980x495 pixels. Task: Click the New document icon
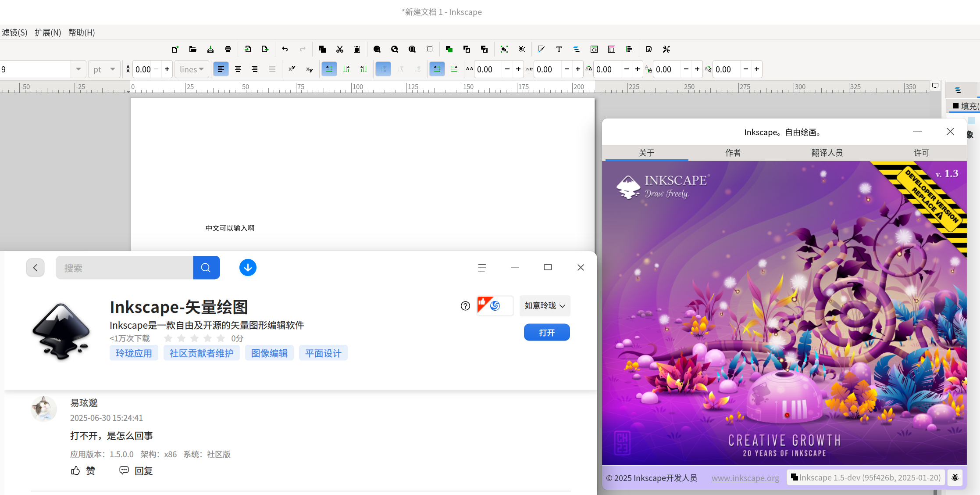point(175,49)
